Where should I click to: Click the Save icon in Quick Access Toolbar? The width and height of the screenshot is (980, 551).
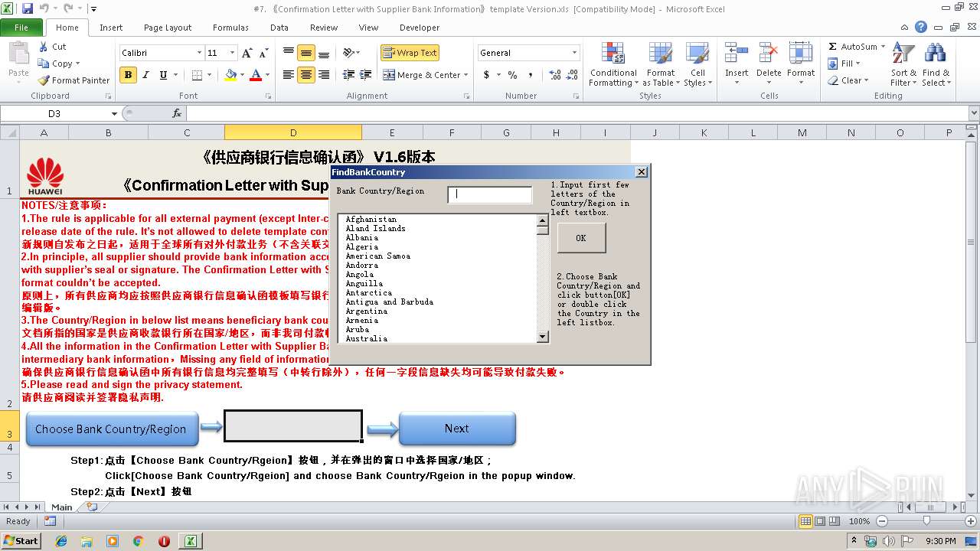point(28,8)
